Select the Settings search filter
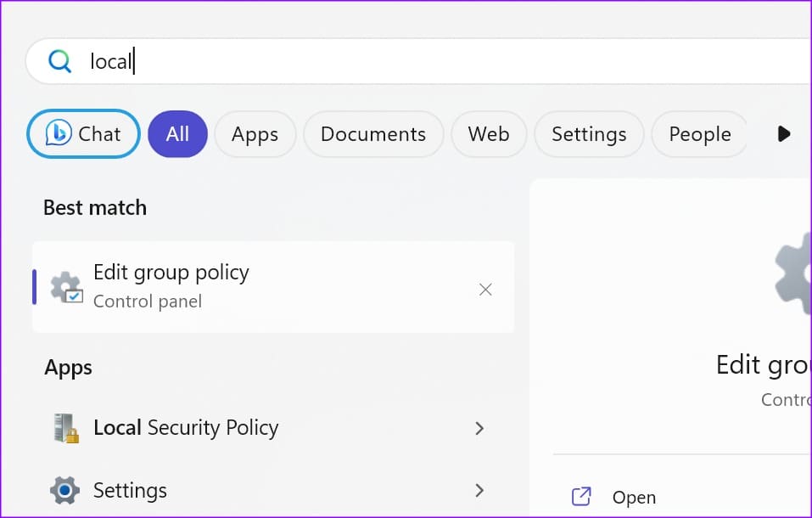 [x=589, y=133]
